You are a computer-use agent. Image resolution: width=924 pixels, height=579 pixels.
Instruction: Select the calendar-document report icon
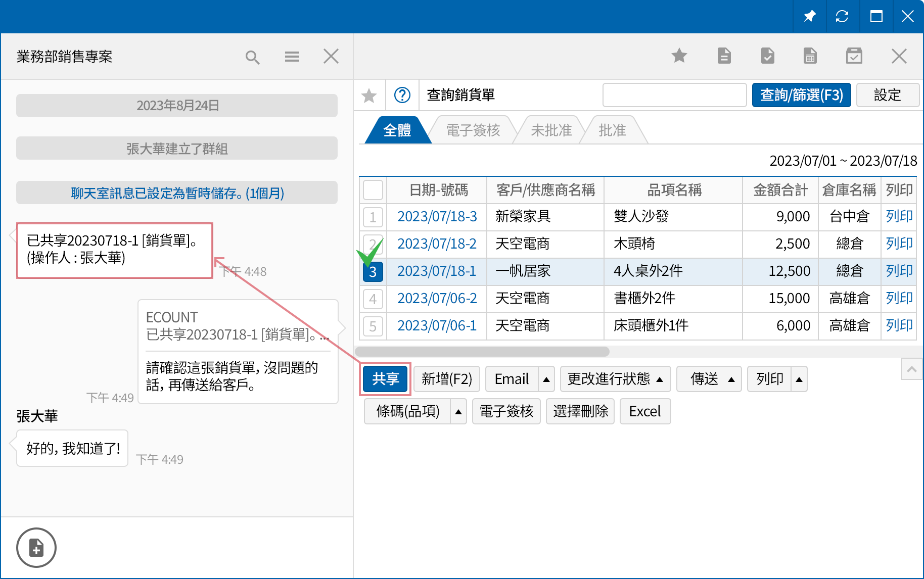pos(810,56)
